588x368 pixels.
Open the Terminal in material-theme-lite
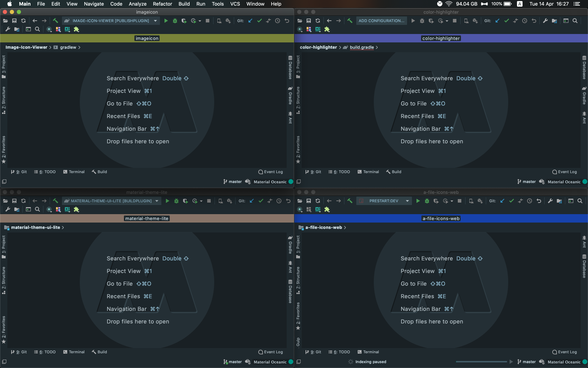pyautogui.click(x=74, y=352)
